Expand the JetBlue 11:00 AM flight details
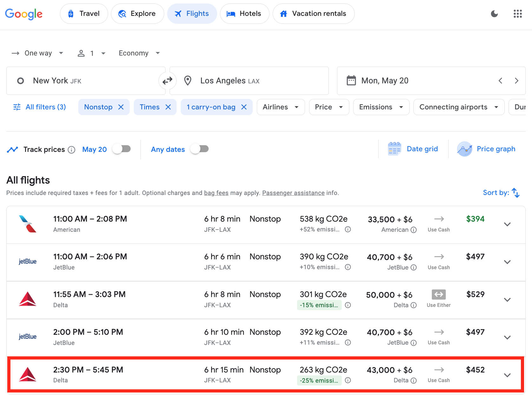This screenshot has height=402, width=532. tap(507, 262)
